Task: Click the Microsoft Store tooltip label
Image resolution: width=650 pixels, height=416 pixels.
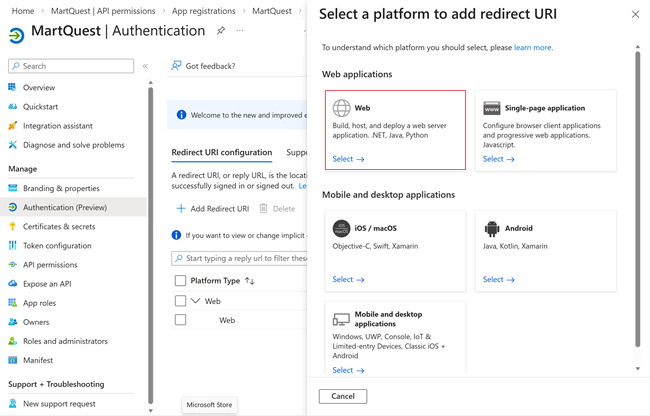Action: (209, 405)
